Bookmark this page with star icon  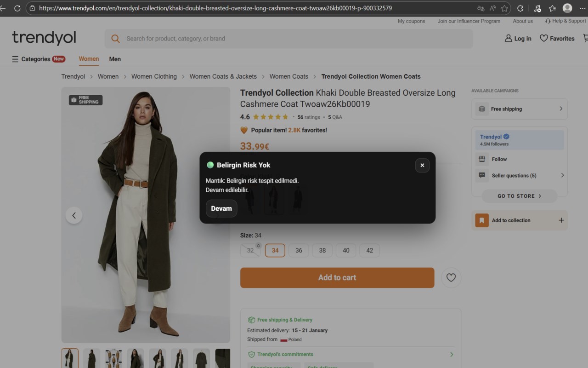click(504, 8)
